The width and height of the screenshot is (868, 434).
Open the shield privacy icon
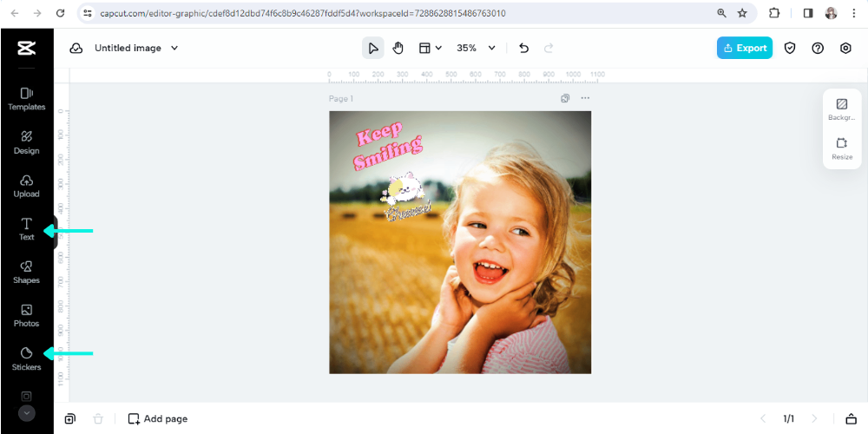coord(790,48)
